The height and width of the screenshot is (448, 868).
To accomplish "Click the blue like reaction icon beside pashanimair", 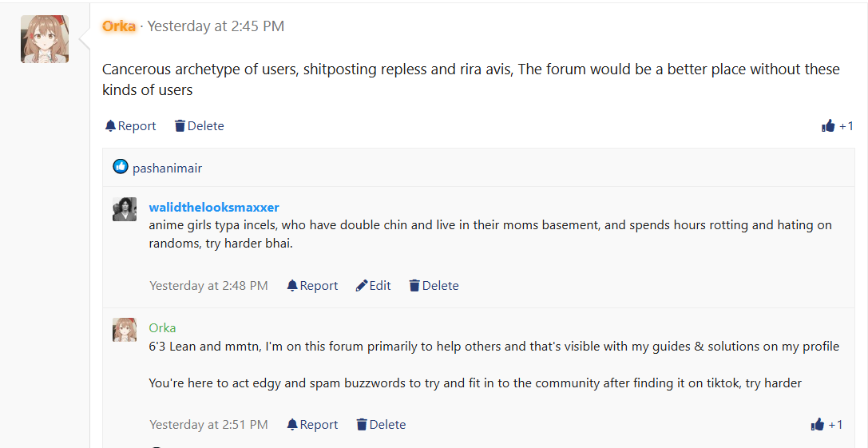I will pos(120,166).
